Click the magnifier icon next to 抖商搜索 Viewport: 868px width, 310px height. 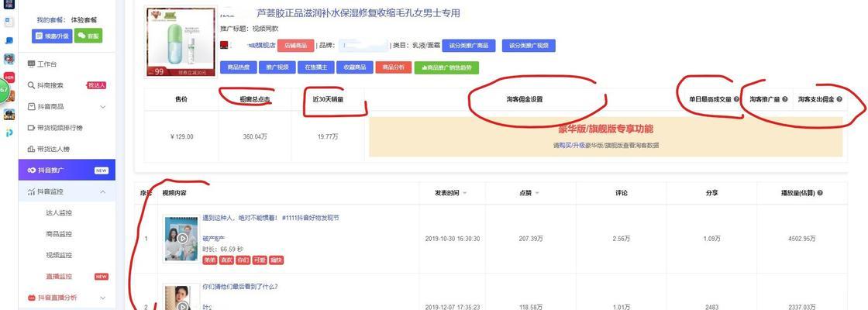tap(32, 85)
